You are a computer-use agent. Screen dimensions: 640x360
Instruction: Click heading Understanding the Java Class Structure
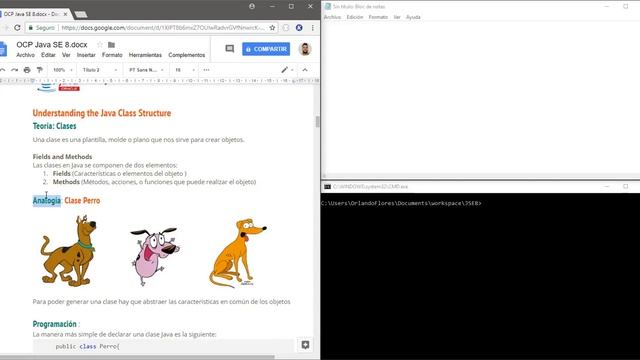coord(102,113)
